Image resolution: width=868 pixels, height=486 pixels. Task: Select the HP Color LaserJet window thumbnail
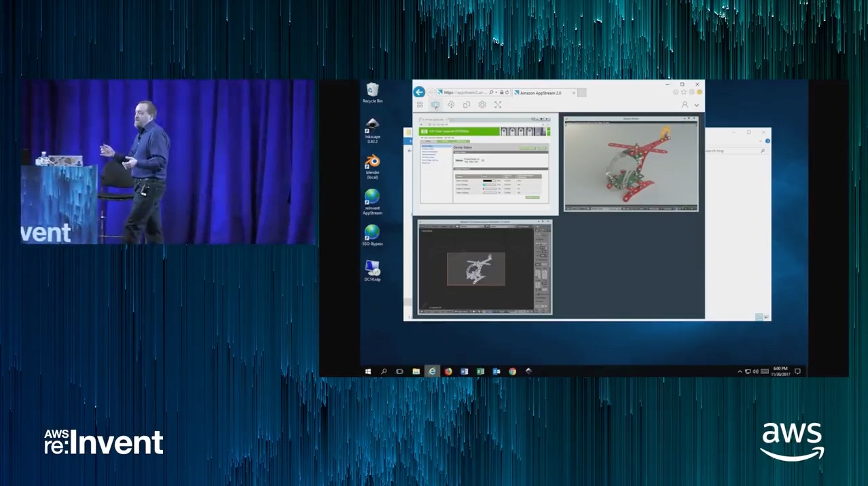click(x=485, y=163)
